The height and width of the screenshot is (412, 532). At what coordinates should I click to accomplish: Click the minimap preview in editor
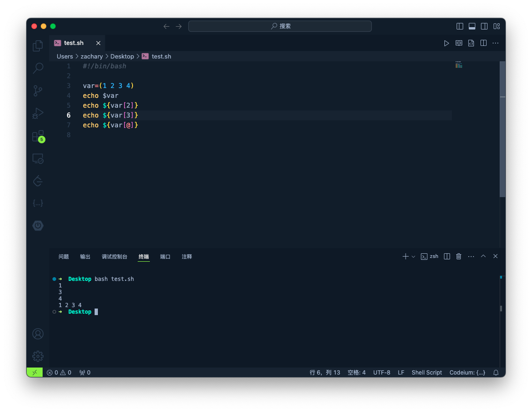[459, 65]
